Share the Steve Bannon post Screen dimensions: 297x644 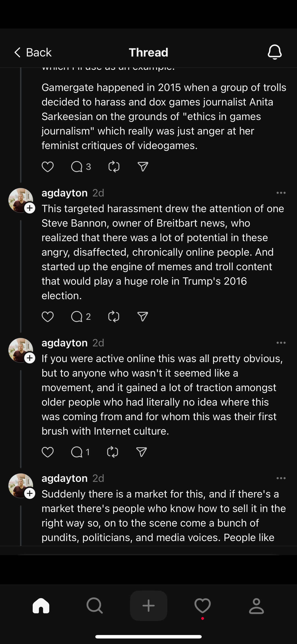pos(143,317)
